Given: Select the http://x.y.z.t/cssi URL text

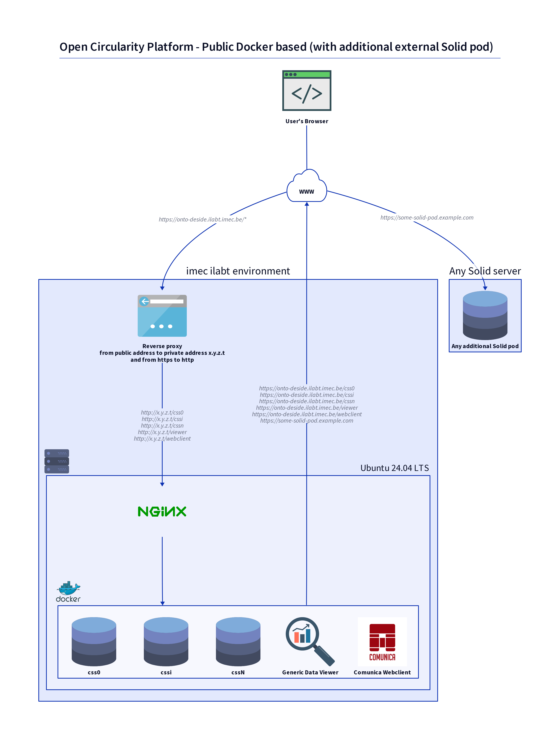Looking at the screenshot, I should coord(162,419).
